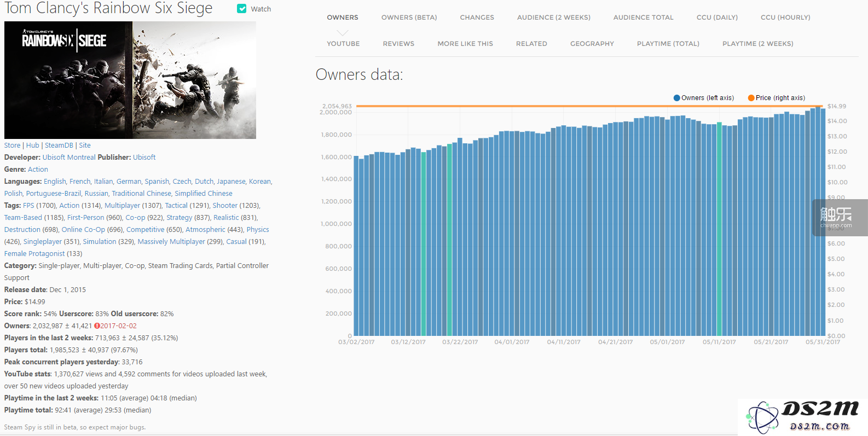
Task: Switch to the Playtime (Total) tab
Action: 668,44
